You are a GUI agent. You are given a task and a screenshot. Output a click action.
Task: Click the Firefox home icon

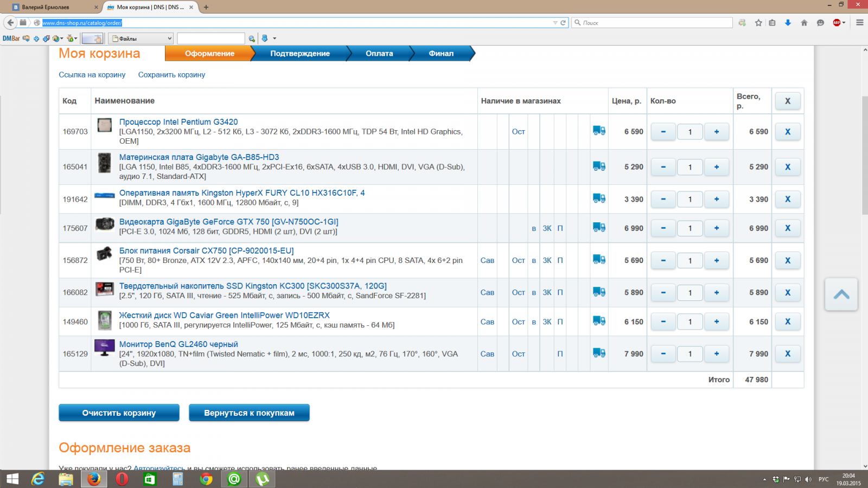tap(804, 23)
